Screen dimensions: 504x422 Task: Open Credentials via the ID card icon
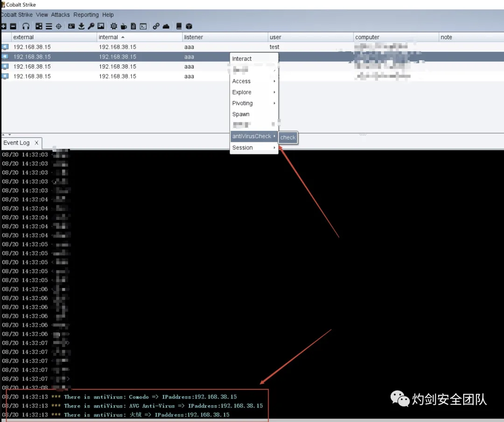coord(72,26)
